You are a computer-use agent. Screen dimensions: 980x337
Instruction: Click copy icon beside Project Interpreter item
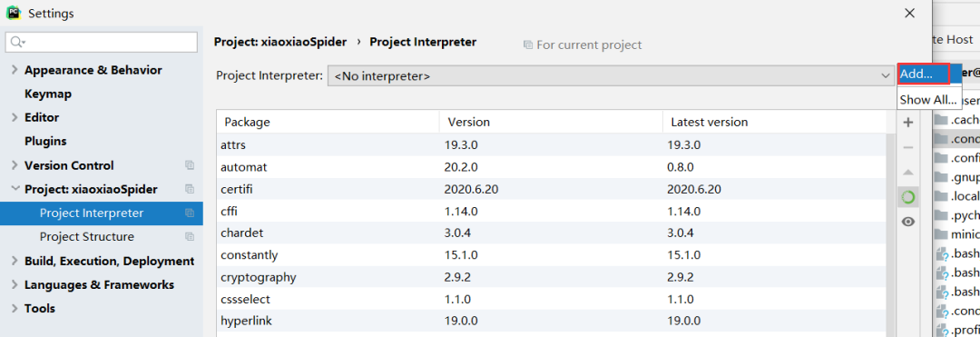point(190,213)
